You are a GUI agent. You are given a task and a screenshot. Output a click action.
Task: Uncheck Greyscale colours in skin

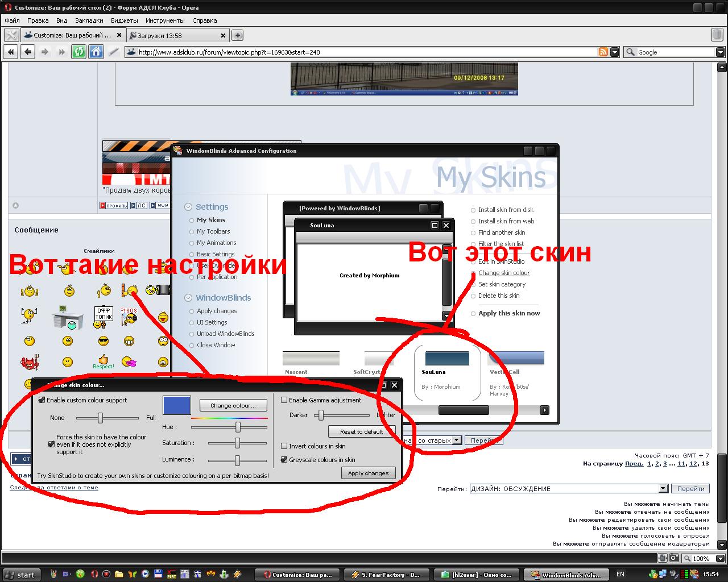[284, 460]
